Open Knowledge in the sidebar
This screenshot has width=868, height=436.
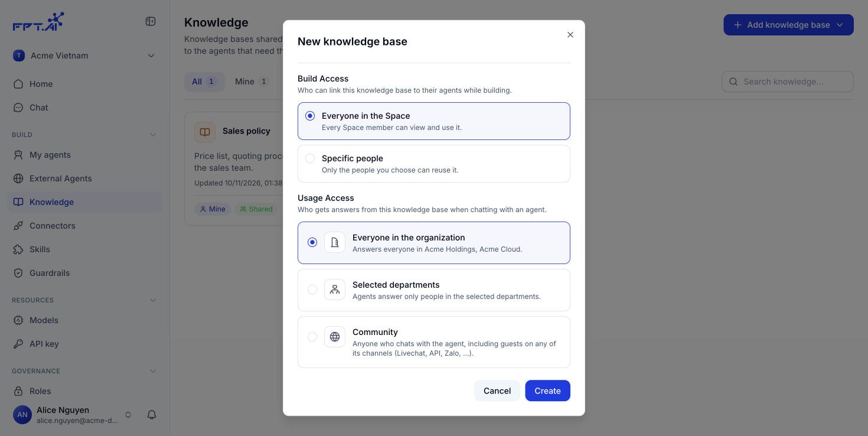(x=84, y=202)
